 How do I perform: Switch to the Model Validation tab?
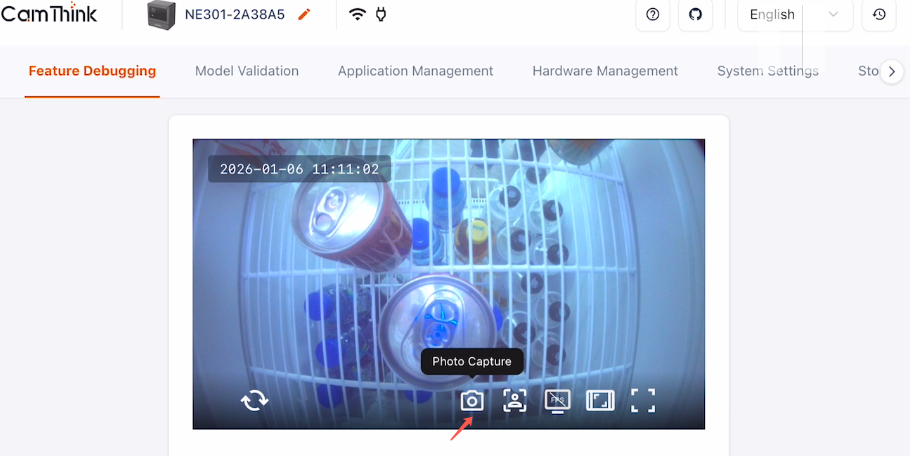[x=247, y=71]
